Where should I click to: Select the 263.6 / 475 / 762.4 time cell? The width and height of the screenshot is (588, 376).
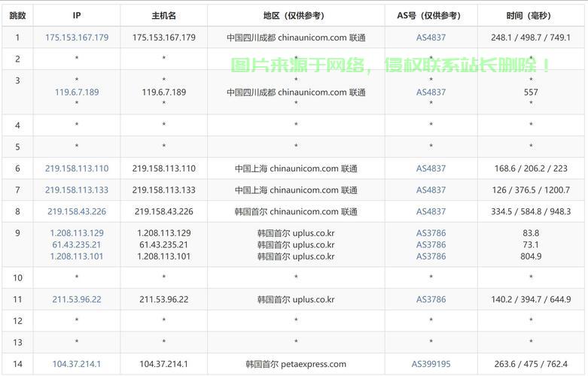pyautogui.click(x=531, y=365)
